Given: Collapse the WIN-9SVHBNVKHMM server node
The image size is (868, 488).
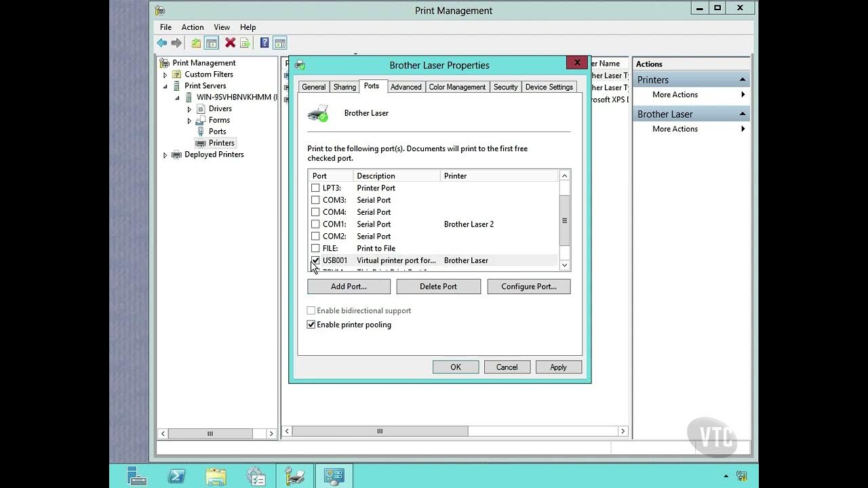Looking at the screenshot, I should pos(178,98).
